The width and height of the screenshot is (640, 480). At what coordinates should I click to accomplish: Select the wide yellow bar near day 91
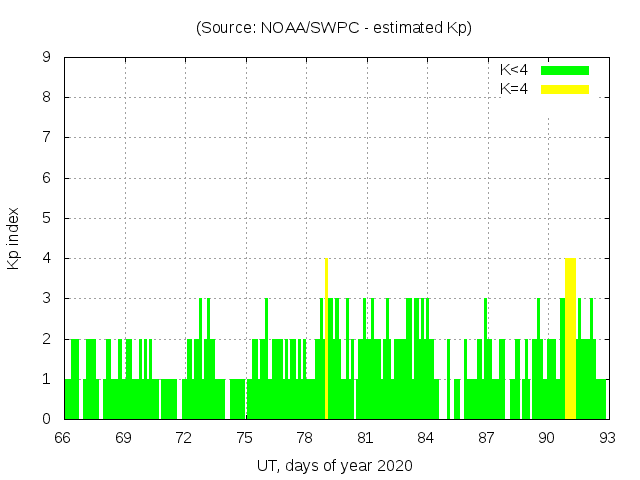pos(570,340)
